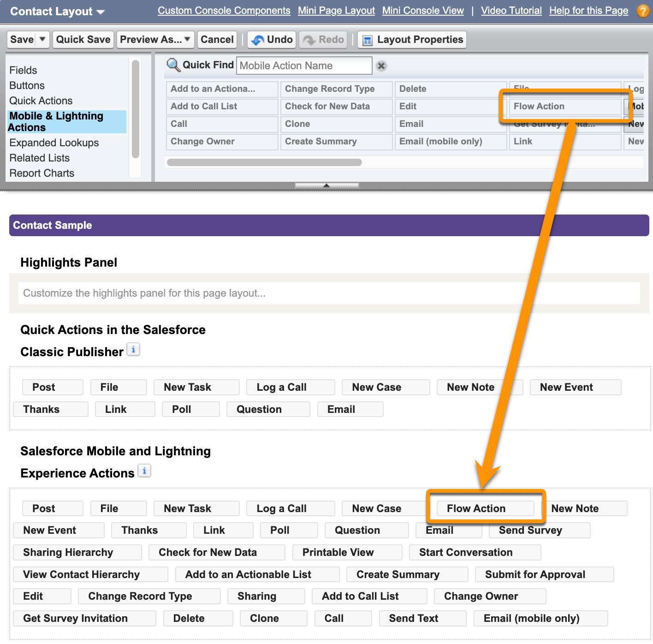Select the Related Lists category
The image size is (653, 644).
(39, 158)
